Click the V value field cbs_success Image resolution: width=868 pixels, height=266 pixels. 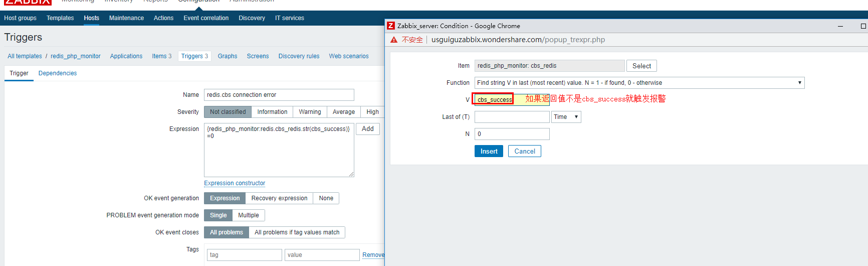click(512, 99)
